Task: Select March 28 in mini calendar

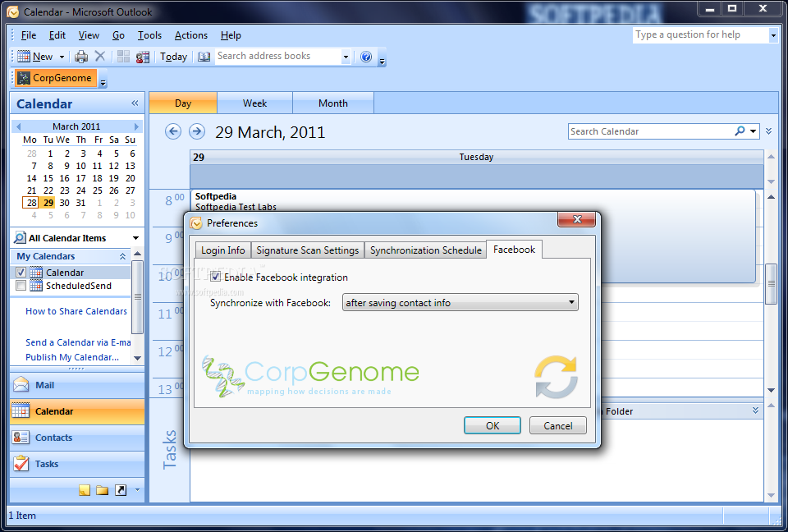Action: (31, 203)
